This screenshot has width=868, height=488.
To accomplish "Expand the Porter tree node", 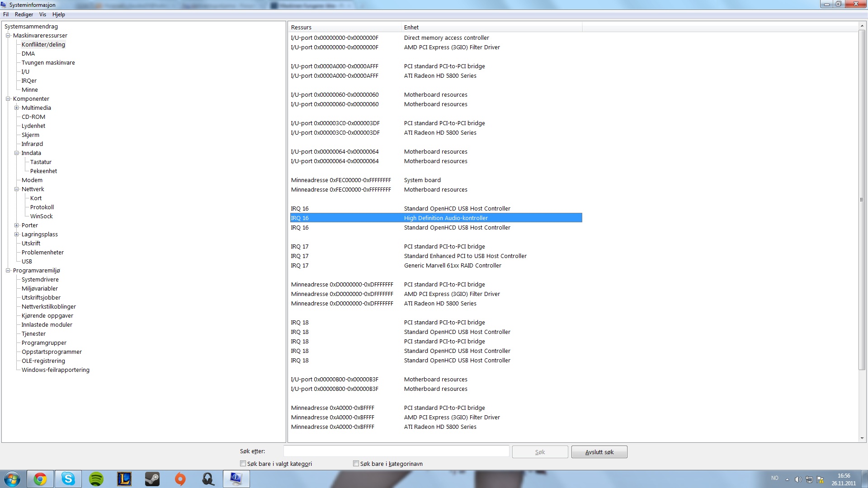I will click(16, 225).
